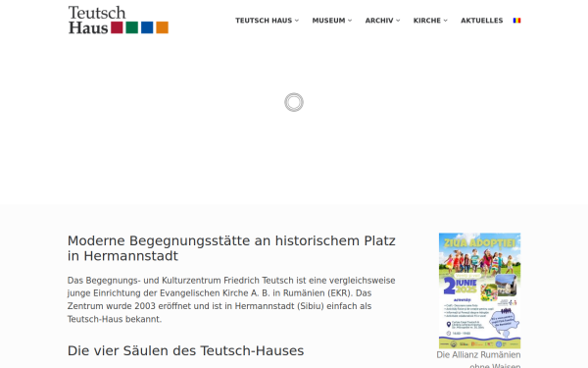Go to the AKTUELLES page
Viewport: 588px width, 368px height.
[481, 21]
